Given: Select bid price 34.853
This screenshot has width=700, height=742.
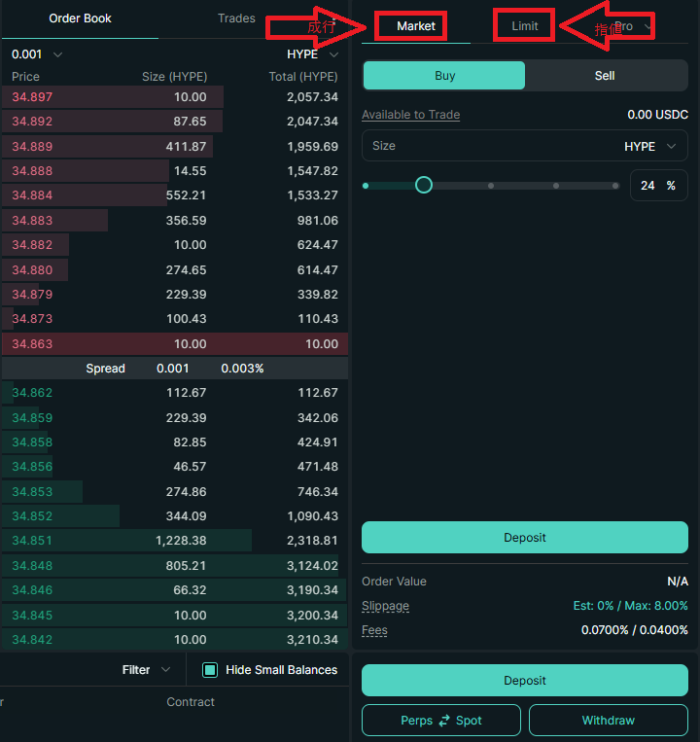Looking at the screenshot, I should 32,492.
